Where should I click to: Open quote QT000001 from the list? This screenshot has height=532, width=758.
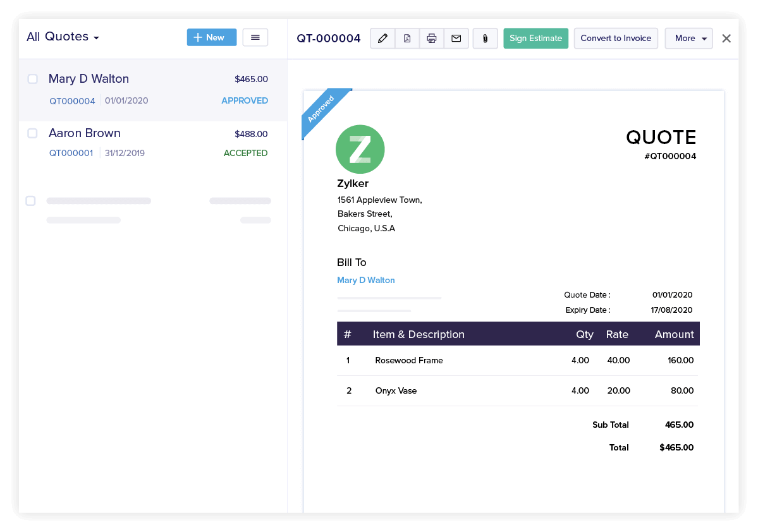70,153
